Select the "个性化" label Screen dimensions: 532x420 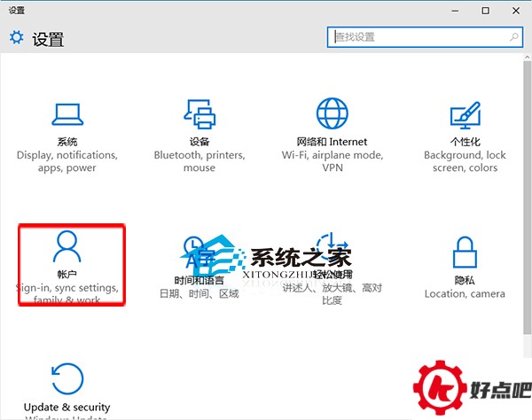point(465,142)
